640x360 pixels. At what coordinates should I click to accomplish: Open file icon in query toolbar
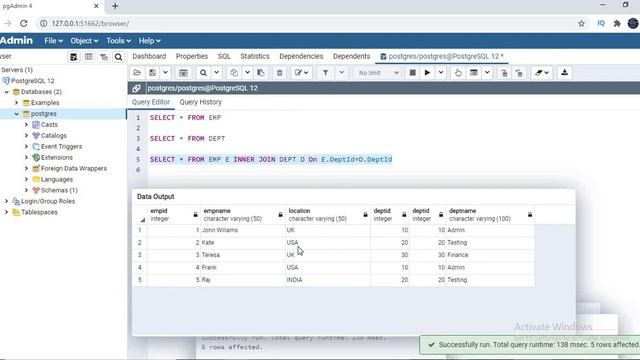coord(137,73)
